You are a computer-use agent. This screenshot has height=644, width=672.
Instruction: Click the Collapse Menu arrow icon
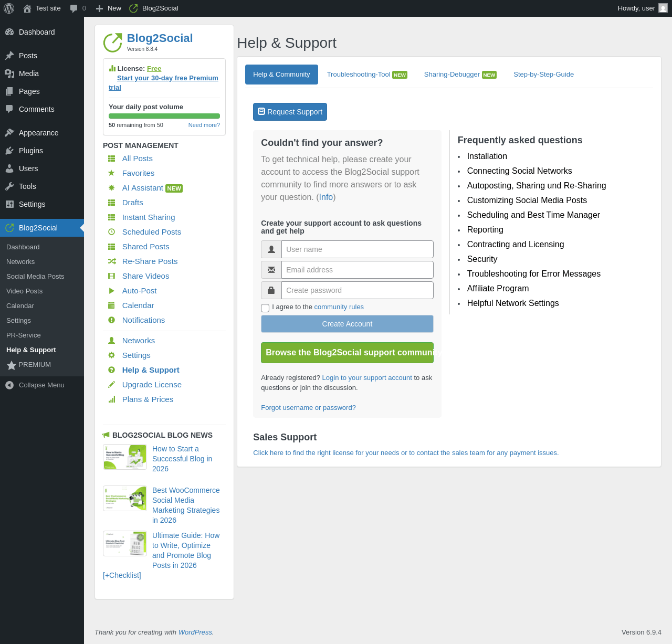(x=9, y=385)
